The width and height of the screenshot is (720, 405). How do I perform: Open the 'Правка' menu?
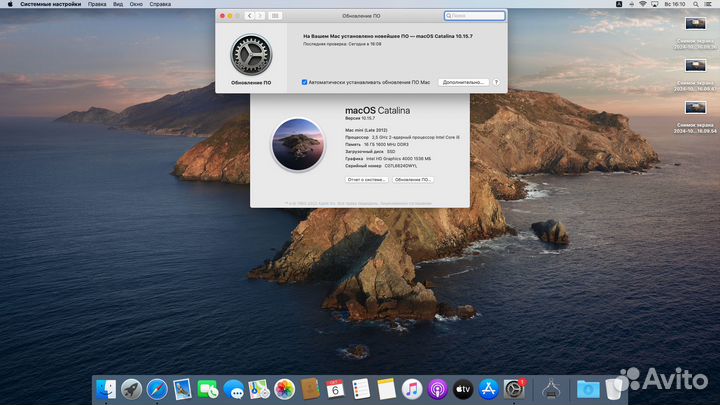coord(97,4)
